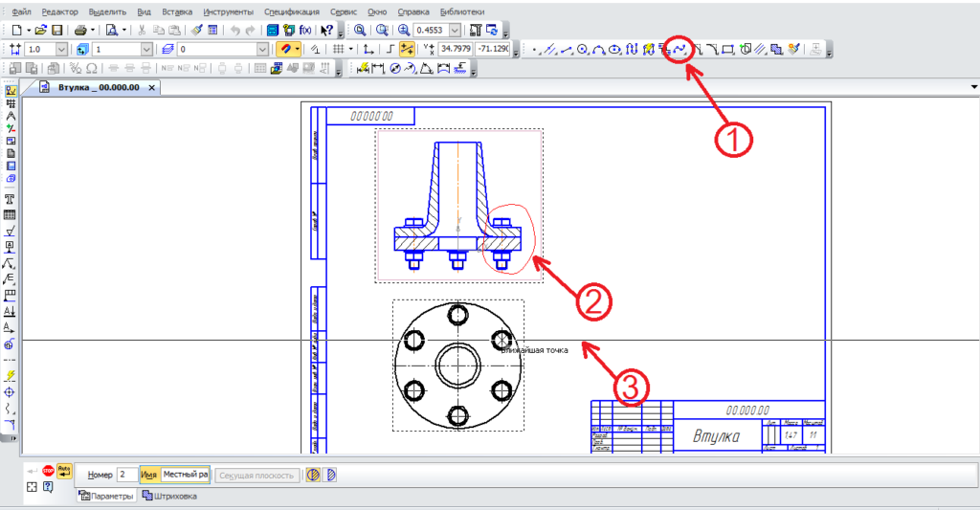This screenshot has height=510, width=980.
Task: Click the Open file folder icon
Action: (x=42, y=31)
